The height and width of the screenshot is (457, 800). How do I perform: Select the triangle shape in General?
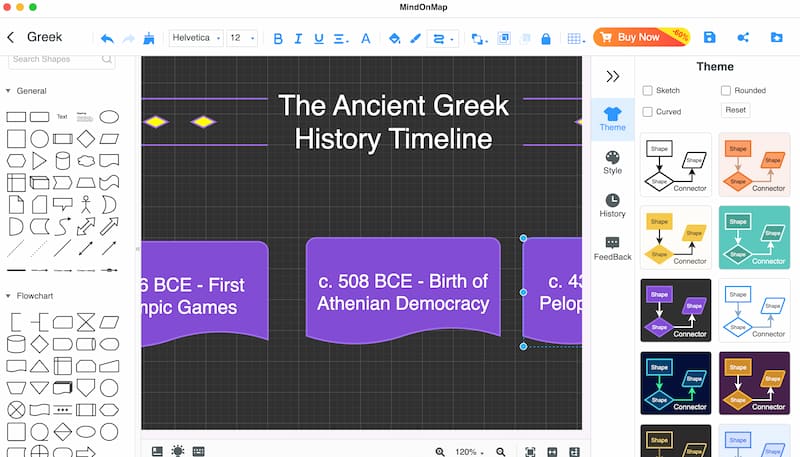pyautogui.click(x=39, y=161)
